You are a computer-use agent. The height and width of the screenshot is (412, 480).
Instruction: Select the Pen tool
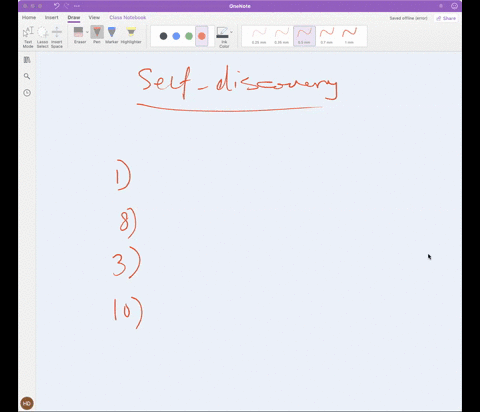(97, 35)
